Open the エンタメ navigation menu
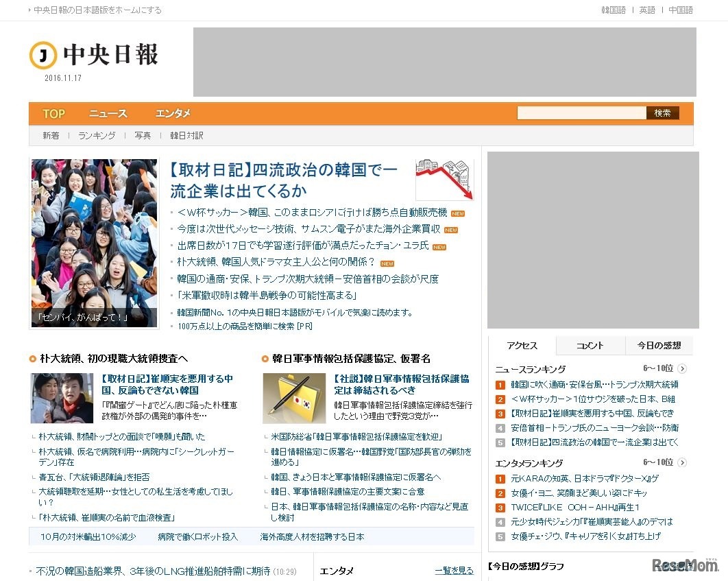Viewport: 728px width, 581px height. 173,114
